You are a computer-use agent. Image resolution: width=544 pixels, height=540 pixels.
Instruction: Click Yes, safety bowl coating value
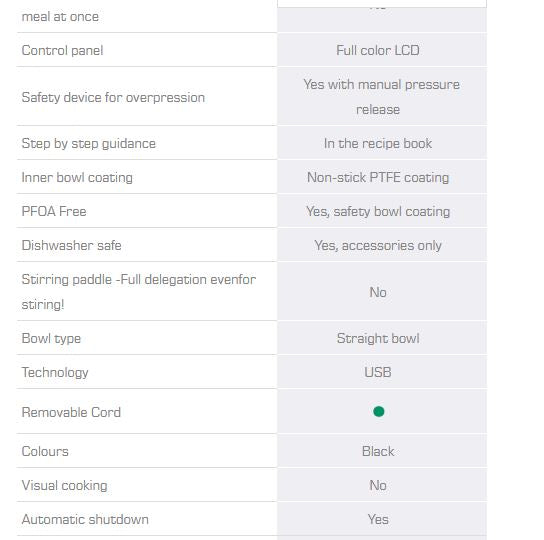378,212
